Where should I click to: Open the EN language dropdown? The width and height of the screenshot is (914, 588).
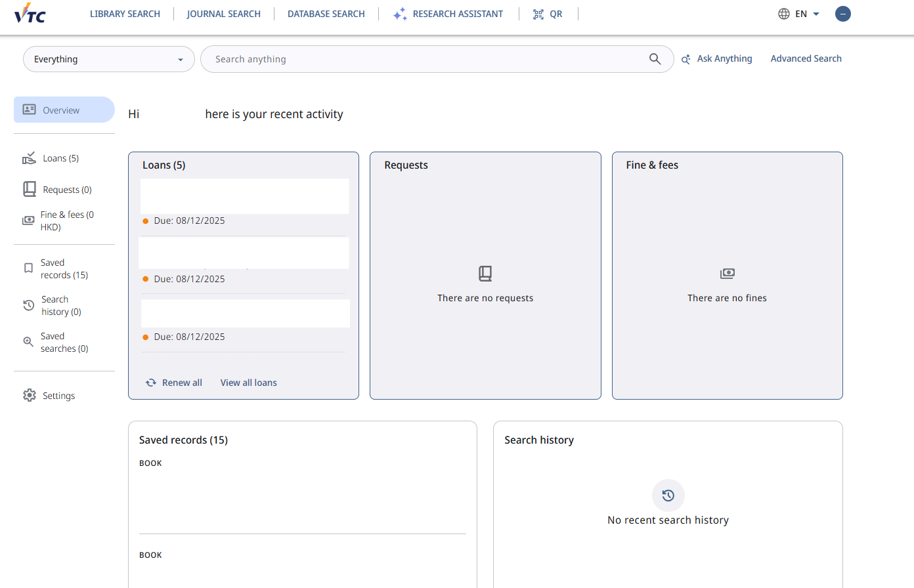pos(799,14)
